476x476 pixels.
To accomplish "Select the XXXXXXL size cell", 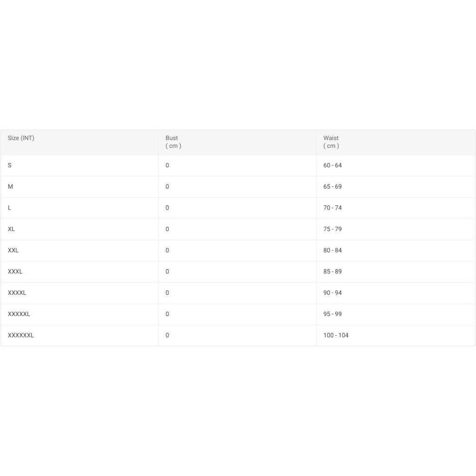I will pos(20,335).
